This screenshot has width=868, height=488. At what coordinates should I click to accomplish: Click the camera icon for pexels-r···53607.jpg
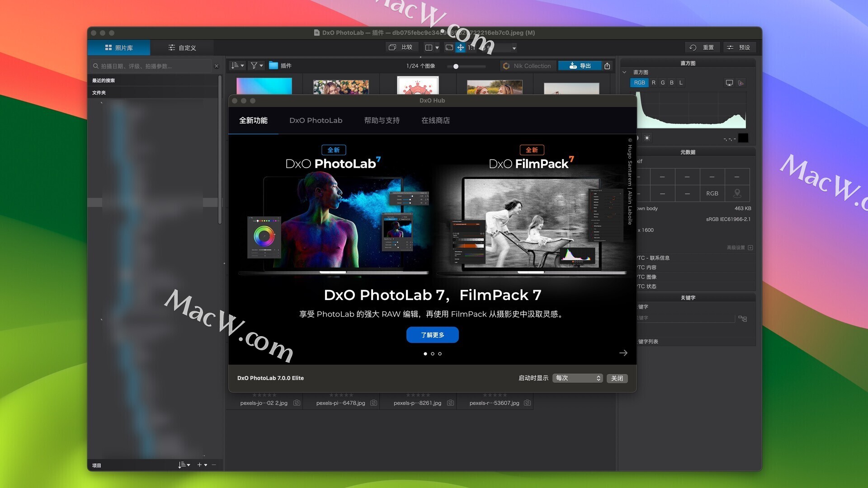pos(527,403)
